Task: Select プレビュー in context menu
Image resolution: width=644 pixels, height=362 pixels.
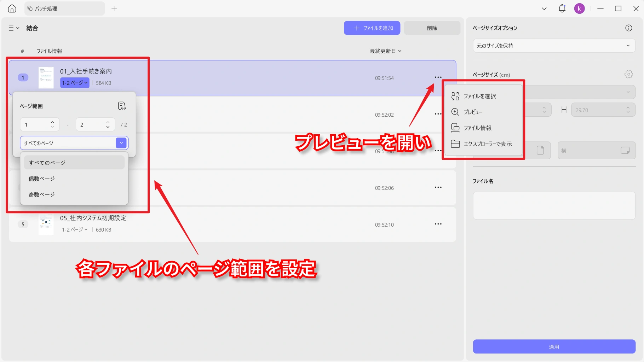Action: click(484, 112)
